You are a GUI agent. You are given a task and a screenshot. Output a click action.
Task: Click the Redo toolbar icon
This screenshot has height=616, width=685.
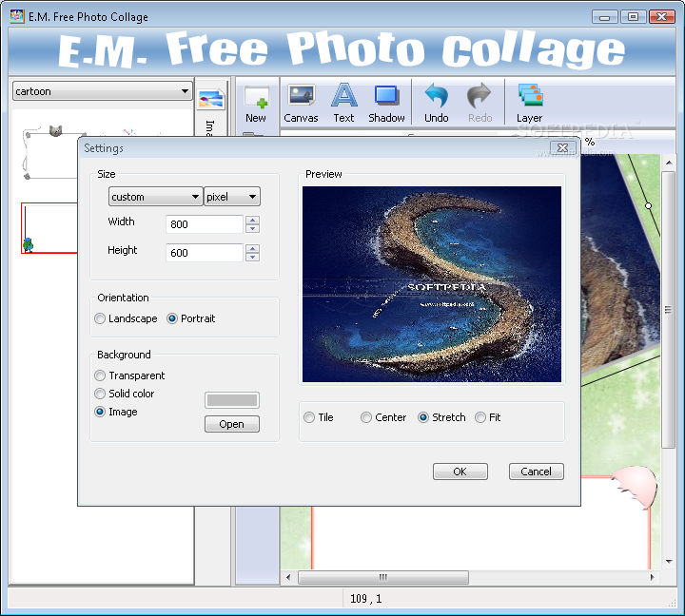point(479,104)
